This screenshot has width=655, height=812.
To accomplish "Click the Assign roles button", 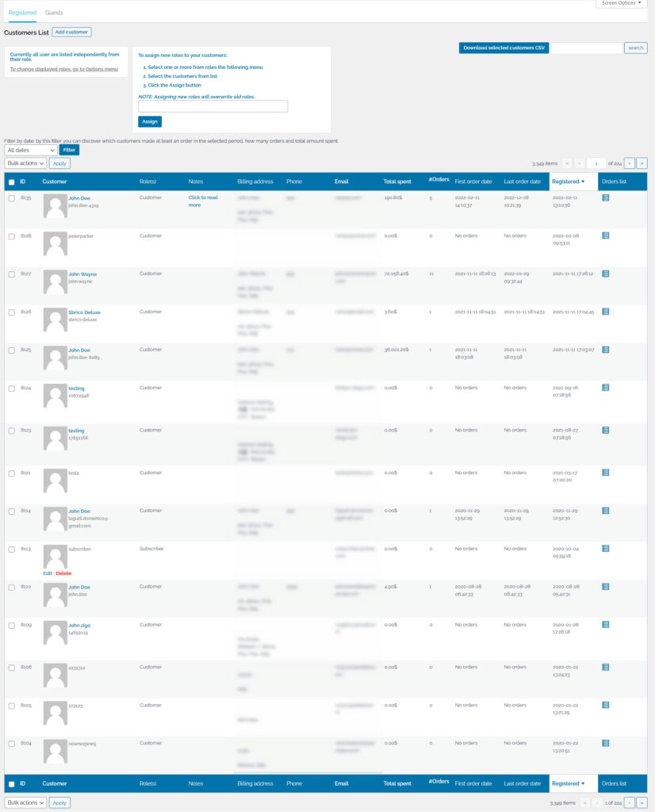I will tap(150, 121).
